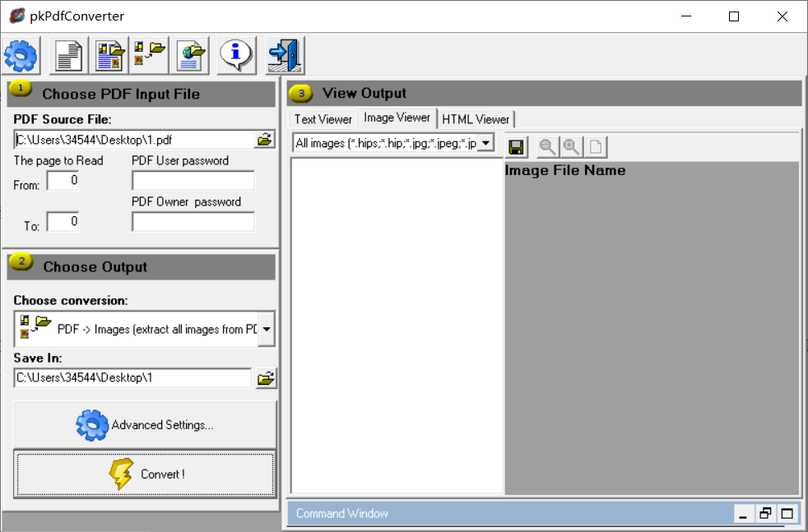Click PDF to text document toolbar icon
Viewport: 808px width, 532px height.
coord(69,56)
